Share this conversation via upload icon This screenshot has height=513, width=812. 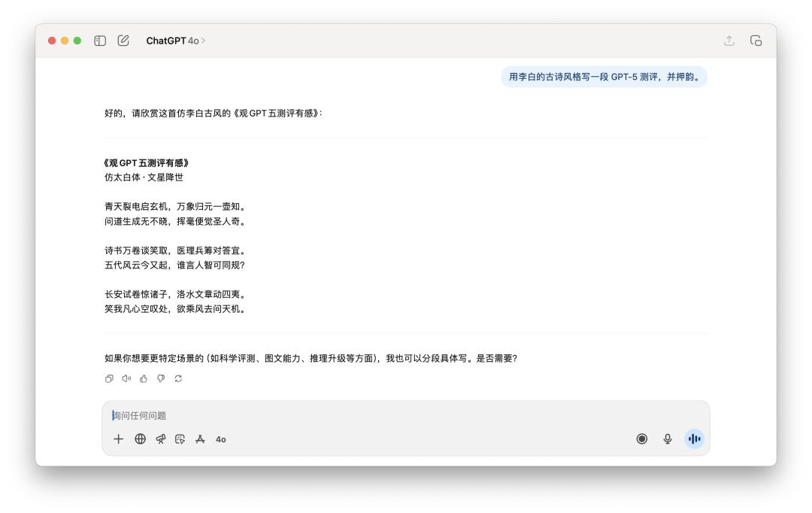729,41
